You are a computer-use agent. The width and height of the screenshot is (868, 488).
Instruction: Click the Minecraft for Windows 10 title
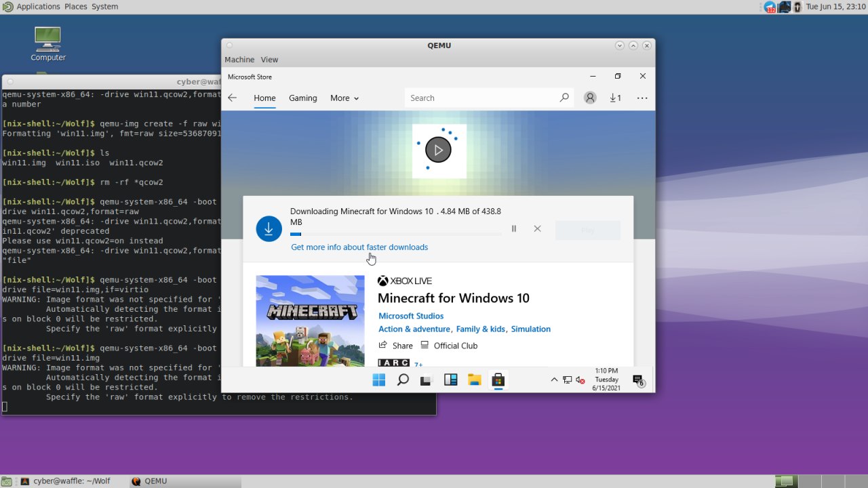(x=454, y=298)
